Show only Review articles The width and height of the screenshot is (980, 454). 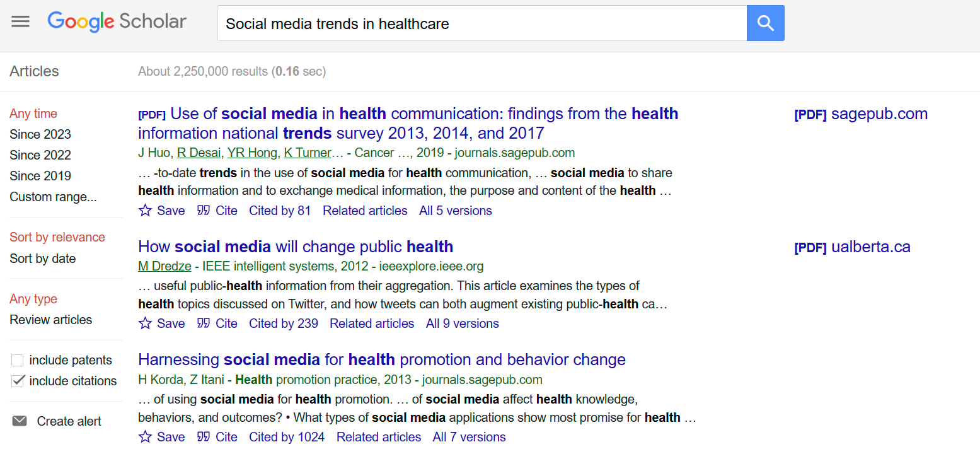[51, 320]
